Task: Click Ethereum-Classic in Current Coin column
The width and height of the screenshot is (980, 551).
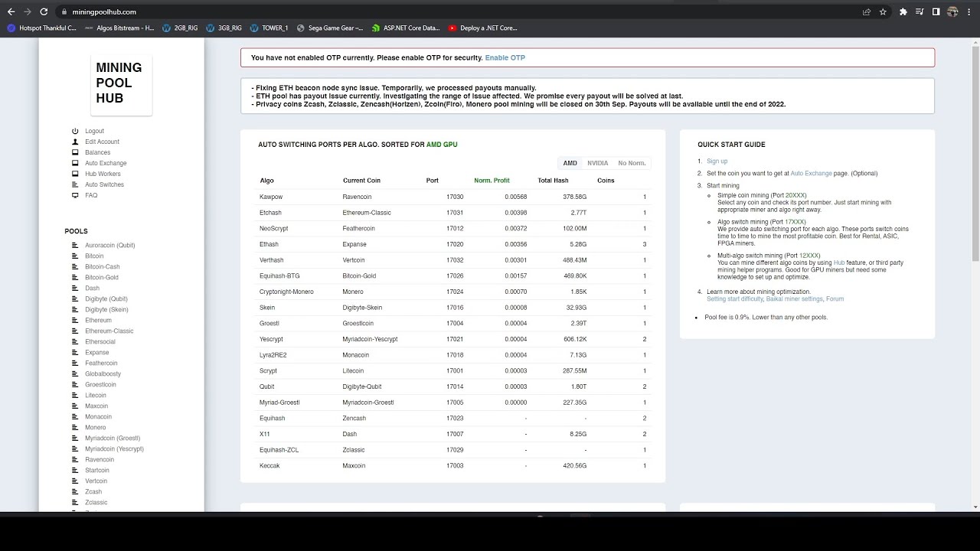Action: (x=367, y=213)
